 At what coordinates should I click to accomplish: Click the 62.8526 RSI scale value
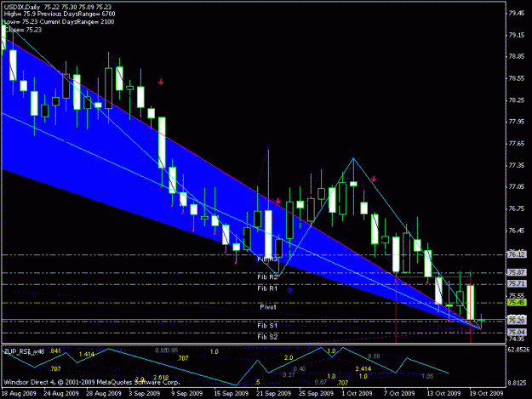[x=518, y=350]
